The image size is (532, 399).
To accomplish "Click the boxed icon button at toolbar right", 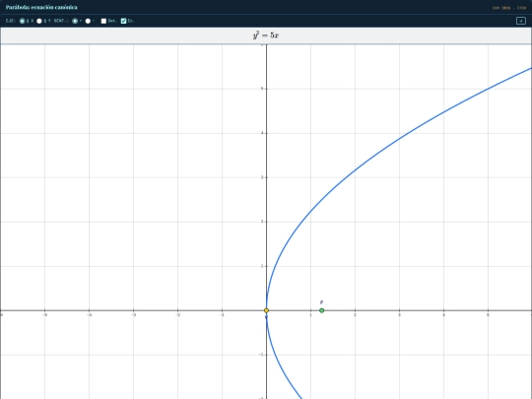I will click(521, 21).
